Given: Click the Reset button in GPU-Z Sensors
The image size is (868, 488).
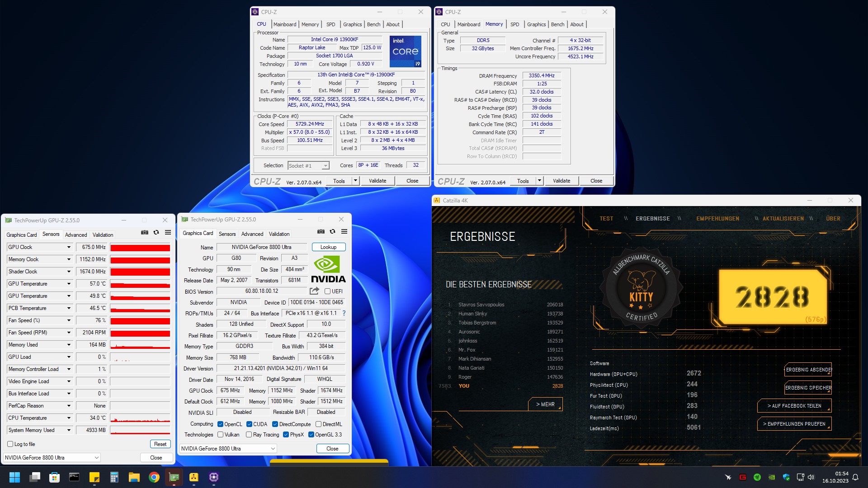Looking at the screenshot, I should click(x=160, y=444).
